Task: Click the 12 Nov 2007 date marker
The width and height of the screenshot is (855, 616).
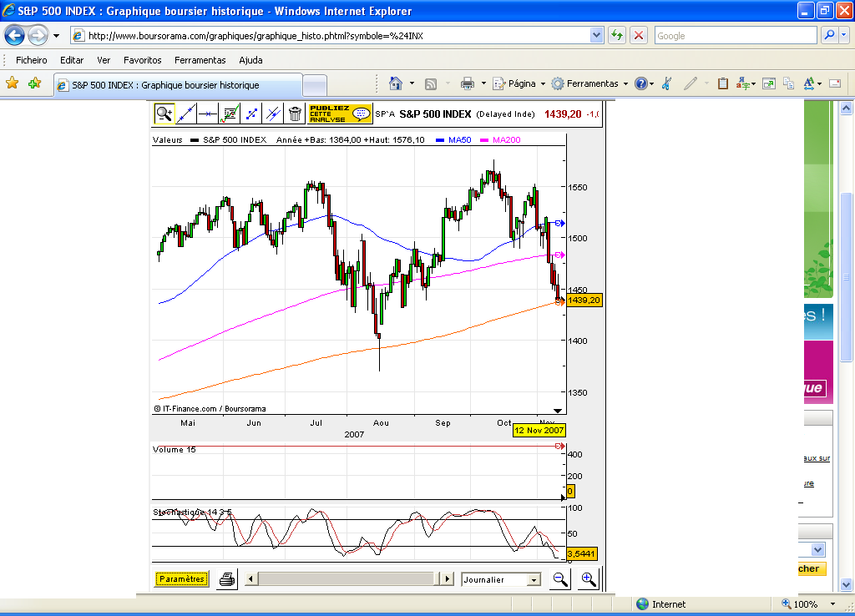Action: pyautogui.click(x=539, y=431)
